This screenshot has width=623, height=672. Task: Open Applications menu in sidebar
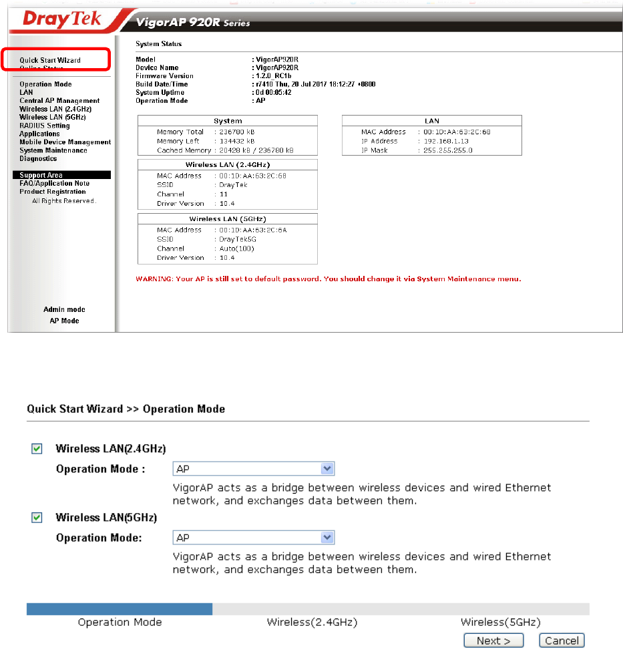(x=39, y=134)
